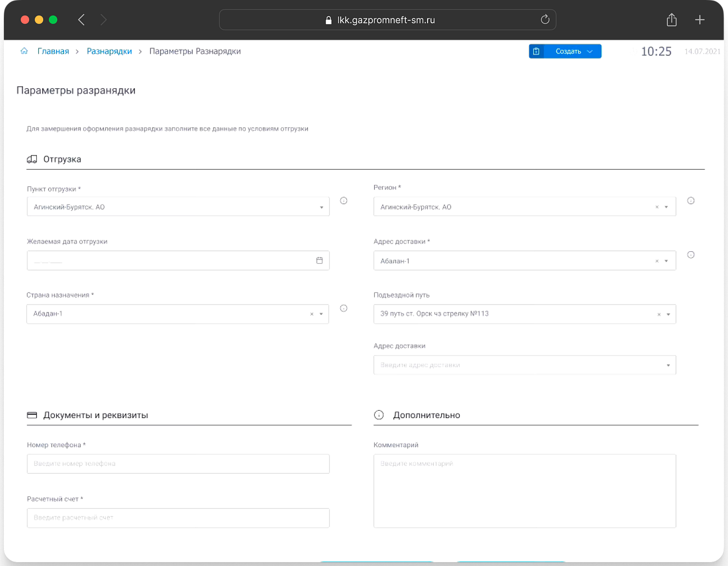Click Желаемая дата отгрузки date field
The width and height of the screenshot is (728, 566).
pyautogui.click(x=178, y=260)
